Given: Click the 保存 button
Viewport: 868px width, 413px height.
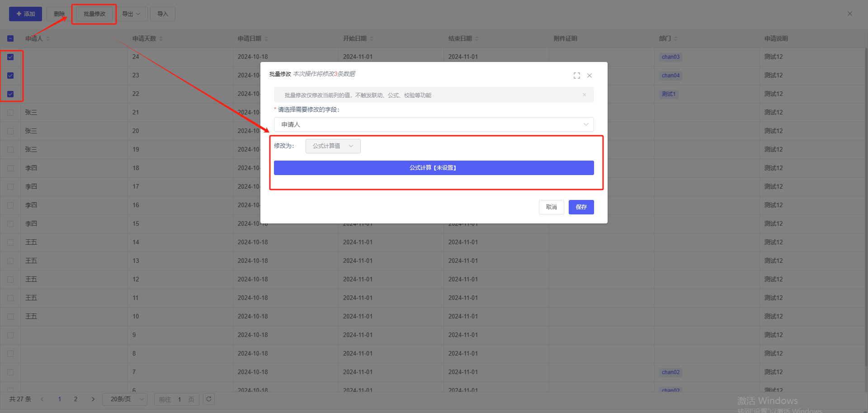Looking at the screenshot, I should 581,207.
